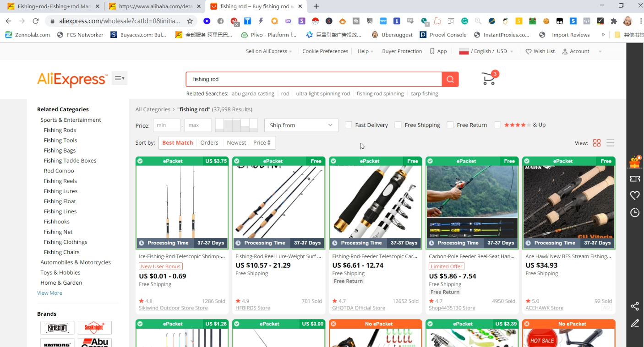Select the price range histogram bar
This screenshot has width=644, height=347.
[x=236, y=125]
